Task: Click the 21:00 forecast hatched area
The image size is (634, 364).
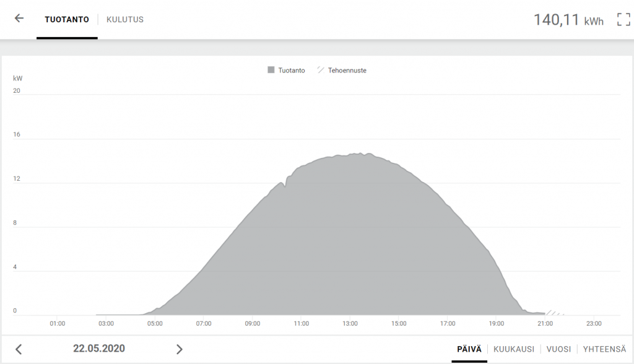Action: 553,313
